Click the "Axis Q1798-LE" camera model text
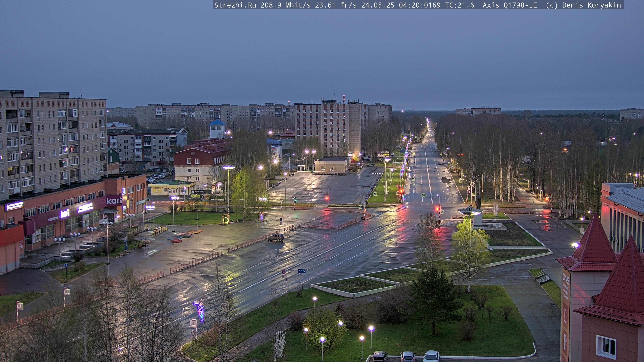The width and height of the screenshot is (644, 362). pos(510,5)
